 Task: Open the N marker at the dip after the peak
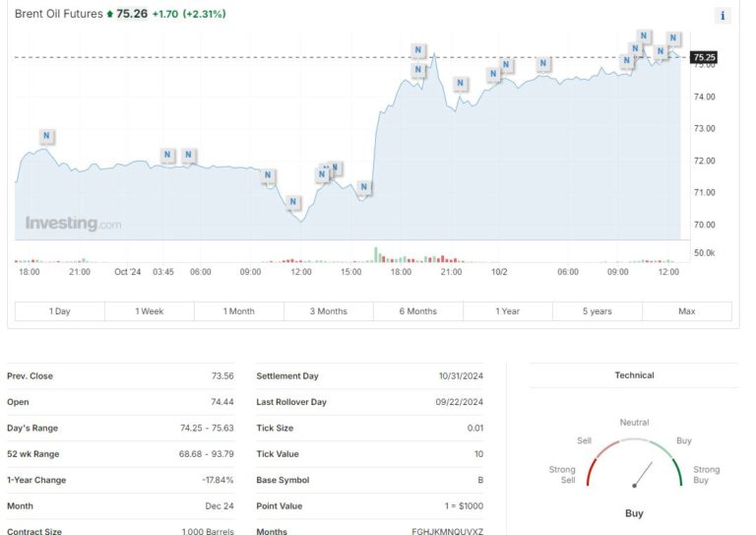(x=459, y=84)
